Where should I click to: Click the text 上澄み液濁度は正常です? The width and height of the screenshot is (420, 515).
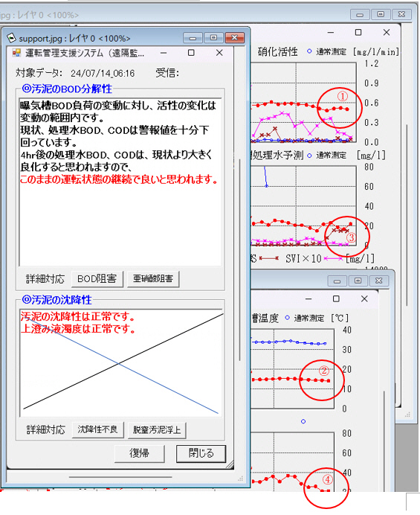point(78,329)
